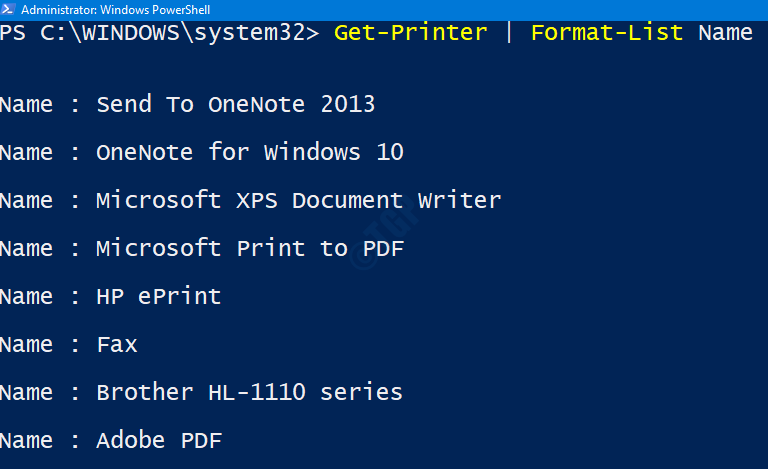Click the colon separator before Brother HL-1110 series
Screen dimensions: 768x469
[75, 394]
